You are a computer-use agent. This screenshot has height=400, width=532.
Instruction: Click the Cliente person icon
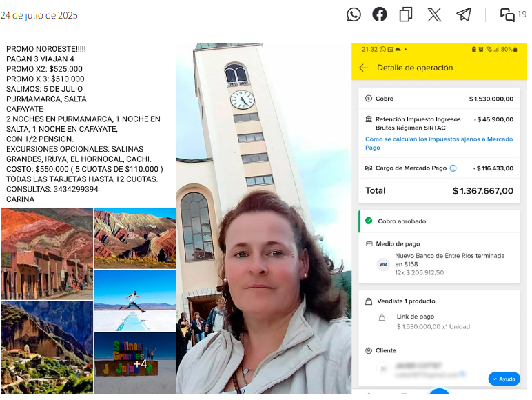369,350
